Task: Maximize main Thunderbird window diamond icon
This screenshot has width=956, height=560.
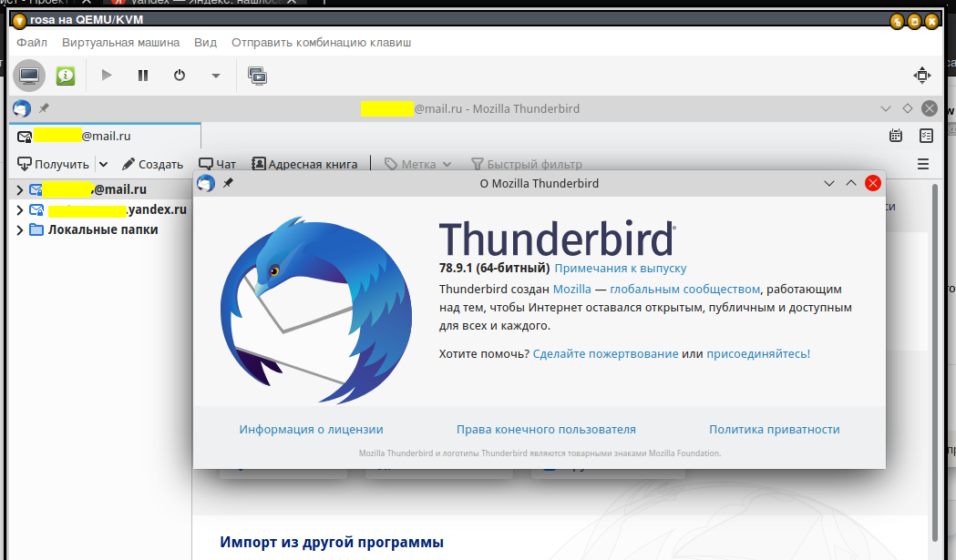Action: [908, 108]
